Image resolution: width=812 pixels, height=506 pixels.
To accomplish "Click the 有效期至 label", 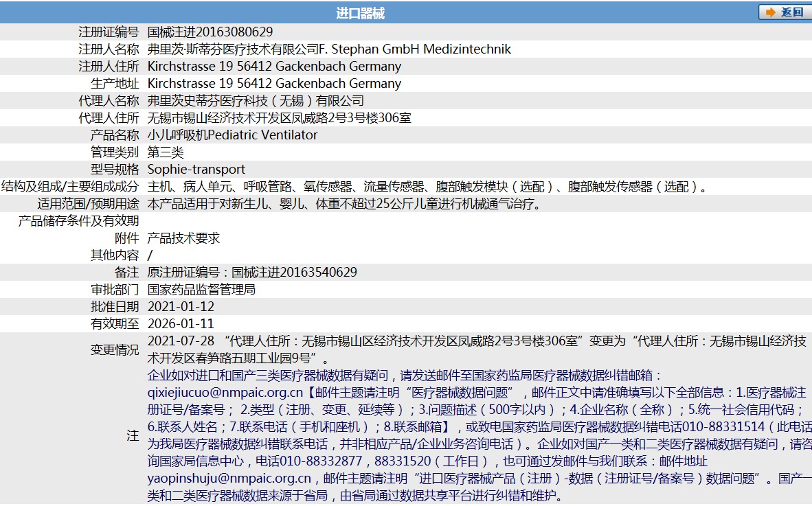I will pos(115,324).
